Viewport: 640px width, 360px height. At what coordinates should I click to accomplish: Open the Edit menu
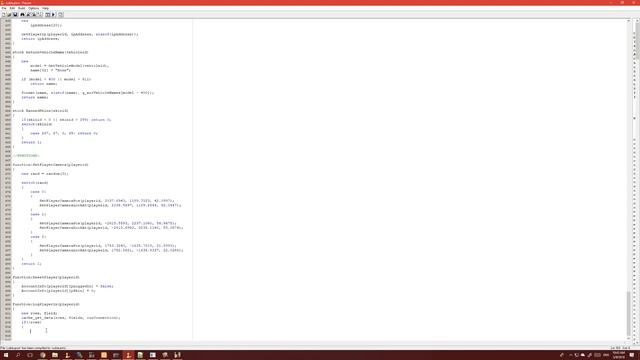pos(12,8)
